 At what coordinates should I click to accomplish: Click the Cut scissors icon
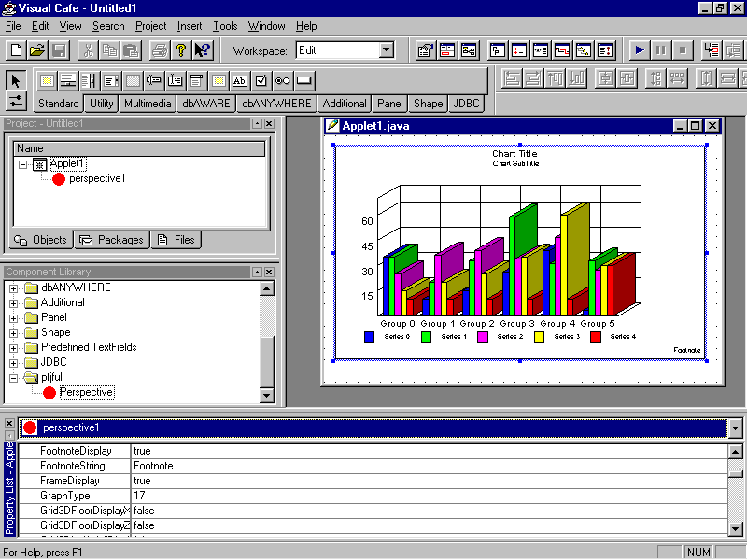point(88,50)
